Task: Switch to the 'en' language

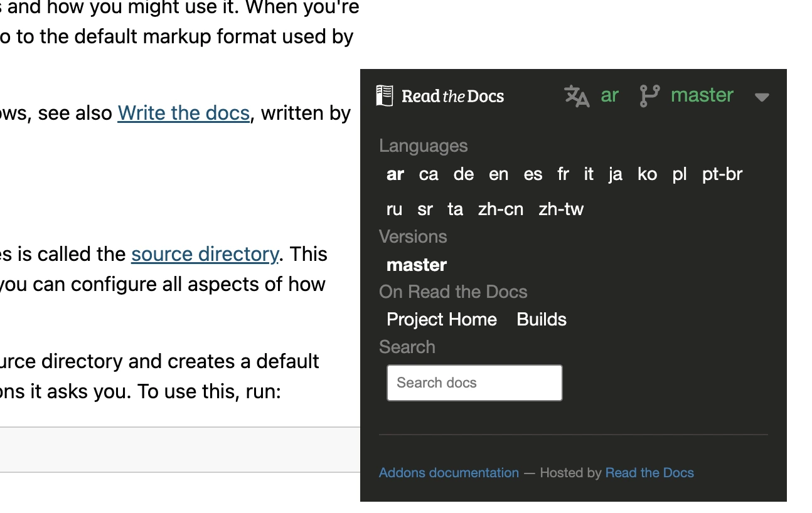Action: (x=499, y=174)
